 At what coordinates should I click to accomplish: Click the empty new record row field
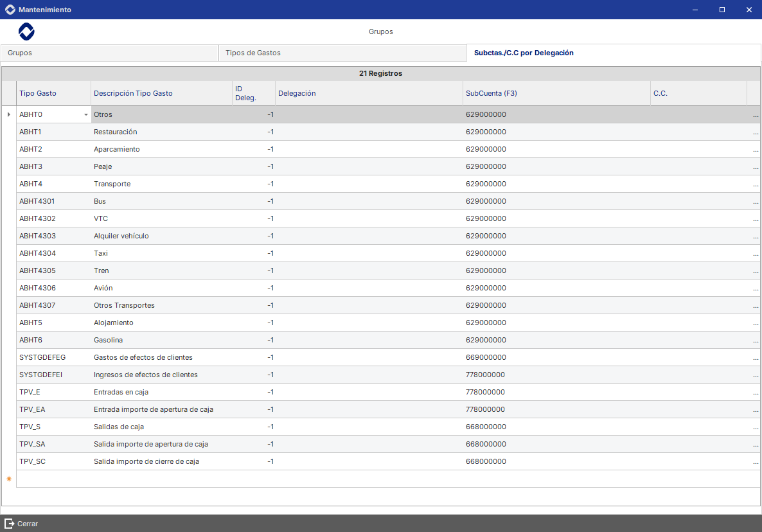pos(388,479)
